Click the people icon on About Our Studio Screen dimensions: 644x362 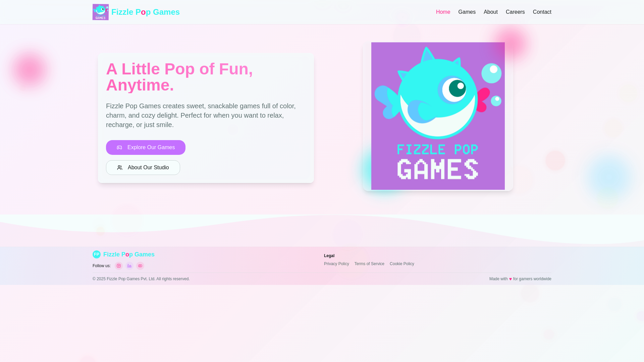[119, 167]
